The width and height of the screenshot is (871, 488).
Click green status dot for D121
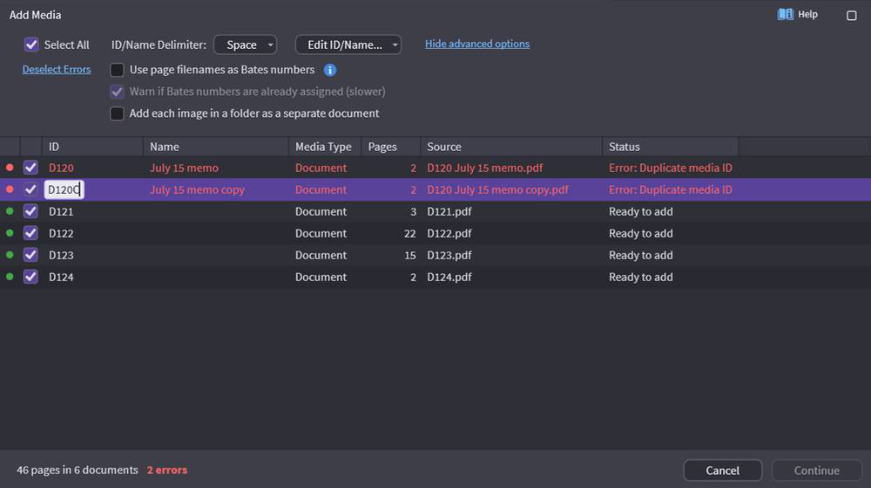(x=9, y=211)
